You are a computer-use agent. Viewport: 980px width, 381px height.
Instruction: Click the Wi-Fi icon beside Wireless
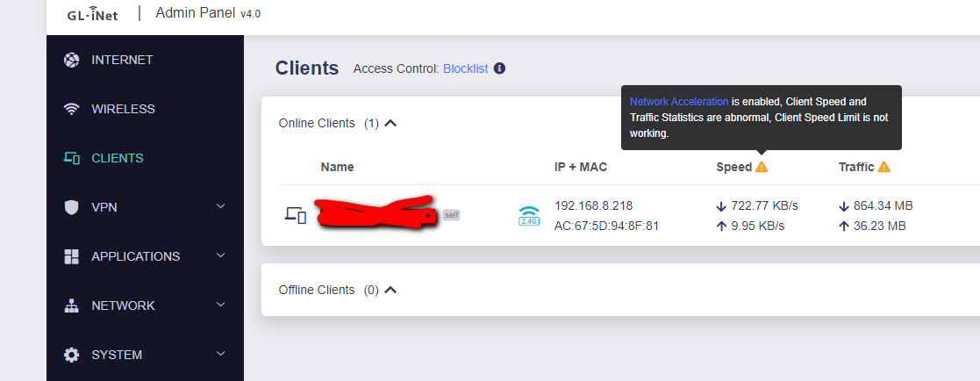[72, 109]
